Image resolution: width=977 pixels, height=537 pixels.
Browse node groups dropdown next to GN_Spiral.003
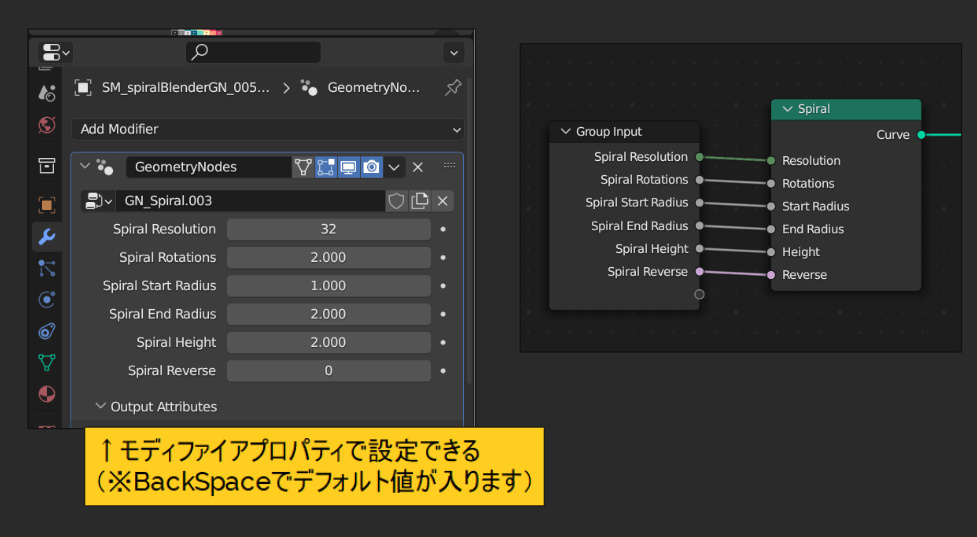click(98, 201)
